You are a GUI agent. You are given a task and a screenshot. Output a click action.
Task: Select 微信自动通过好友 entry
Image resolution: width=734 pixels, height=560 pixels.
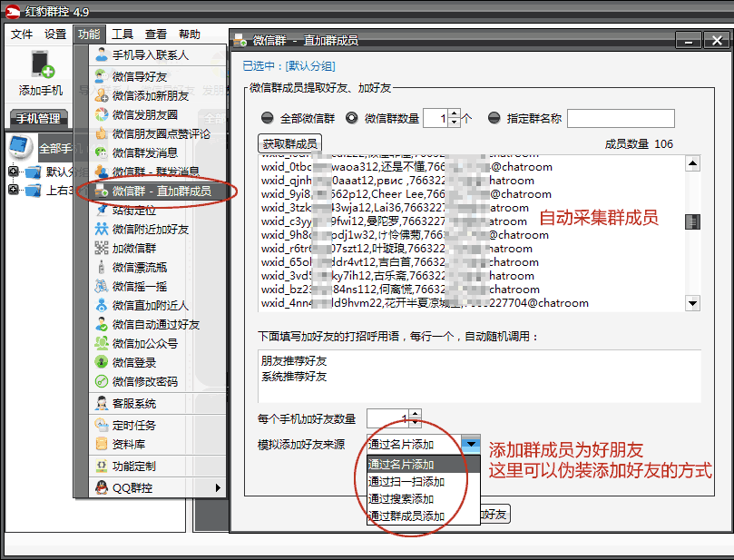click(x=157, y=325)
